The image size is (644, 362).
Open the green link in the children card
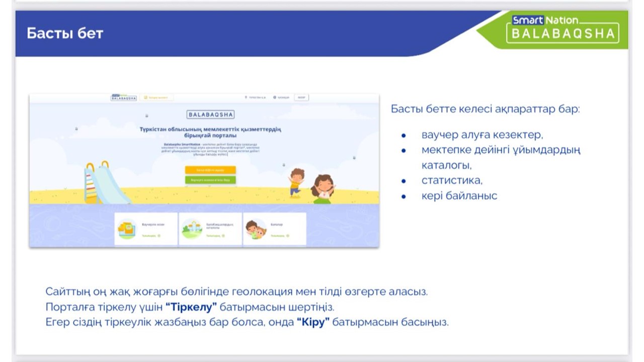click(279, 235)
